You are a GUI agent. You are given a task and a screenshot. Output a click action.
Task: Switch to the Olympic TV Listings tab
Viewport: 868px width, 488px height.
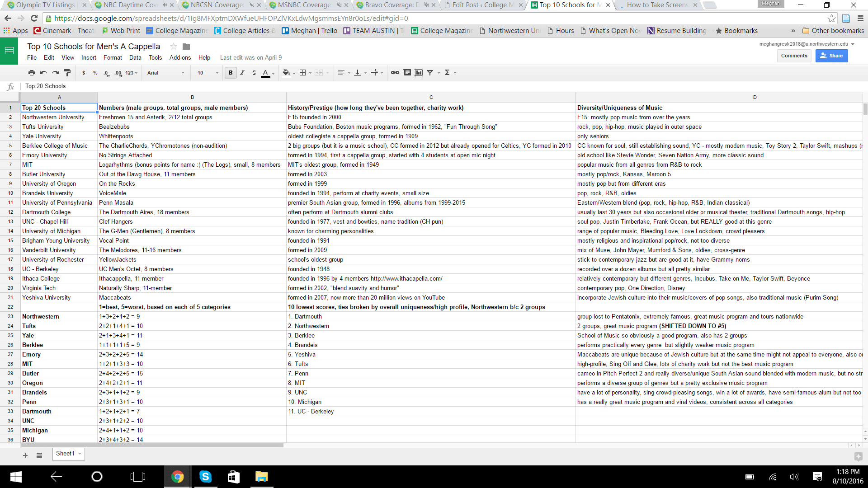click(45, 5)
